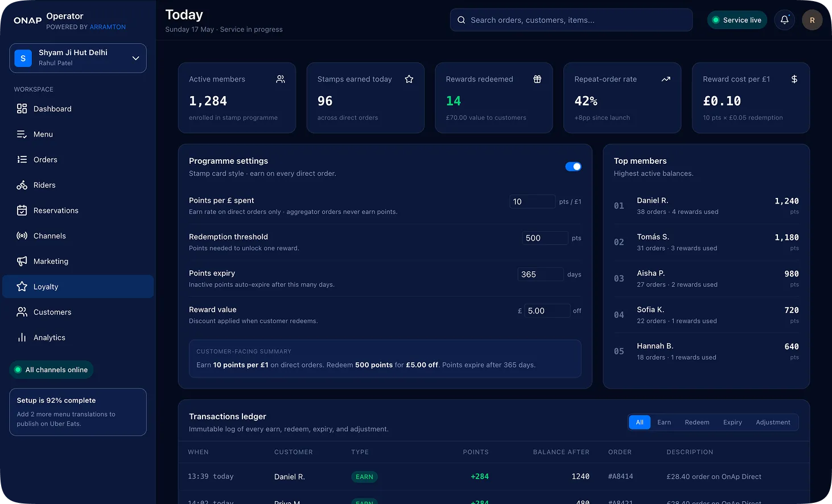The width and height of the screenshot is (832, 504).
Task: Focus the search orders, customers box
Action: coord(571,20)
